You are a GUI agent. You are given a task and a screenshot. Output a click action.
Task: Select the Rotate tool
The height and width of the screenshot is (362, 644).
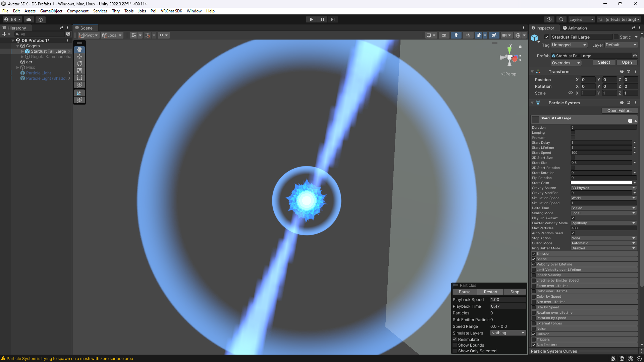[79, 64]
